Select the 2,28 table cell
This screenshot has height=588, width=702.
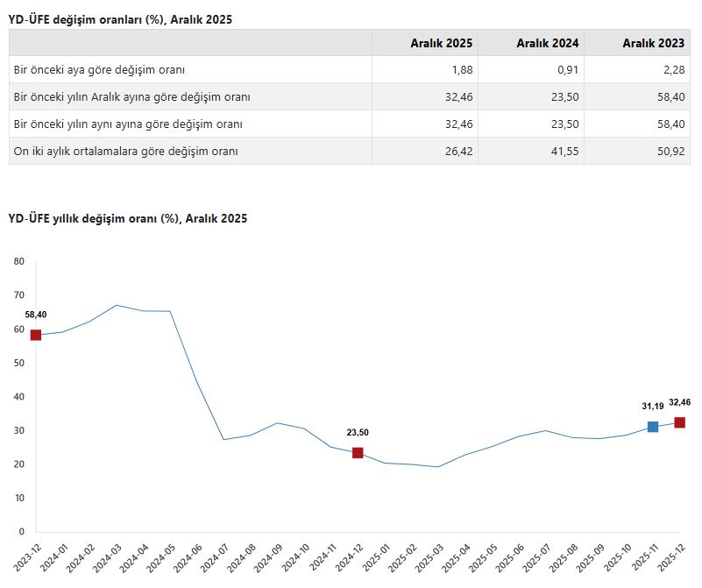coord(672,70)
